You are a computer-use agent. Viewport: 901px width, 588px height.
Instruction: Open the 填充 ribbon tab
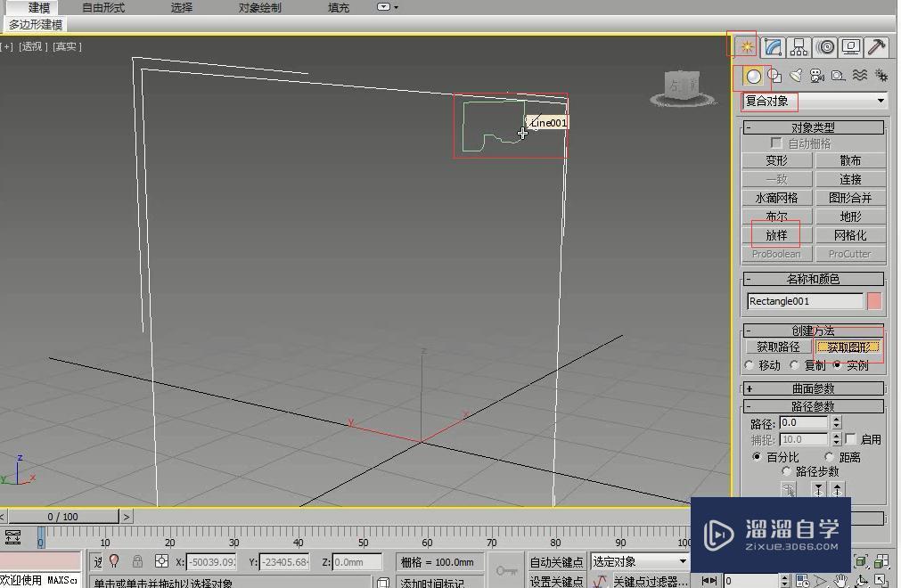(339, 8)
